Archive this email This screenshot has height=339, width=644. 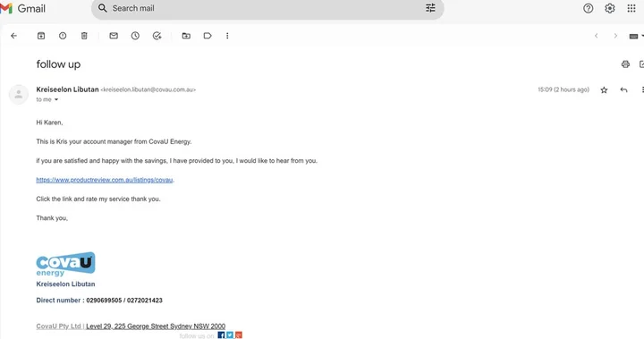[x=41, y=36]
